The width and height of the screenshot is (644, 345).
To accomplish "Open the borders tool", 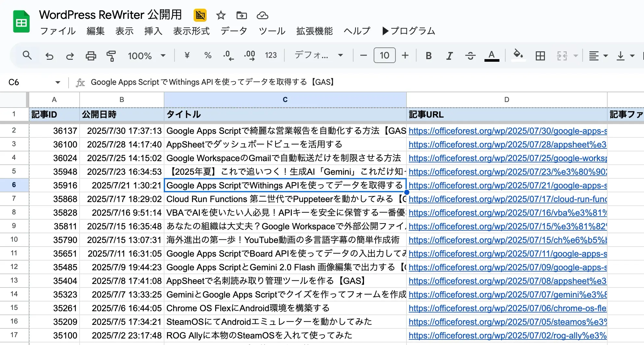I will [540, 56].
